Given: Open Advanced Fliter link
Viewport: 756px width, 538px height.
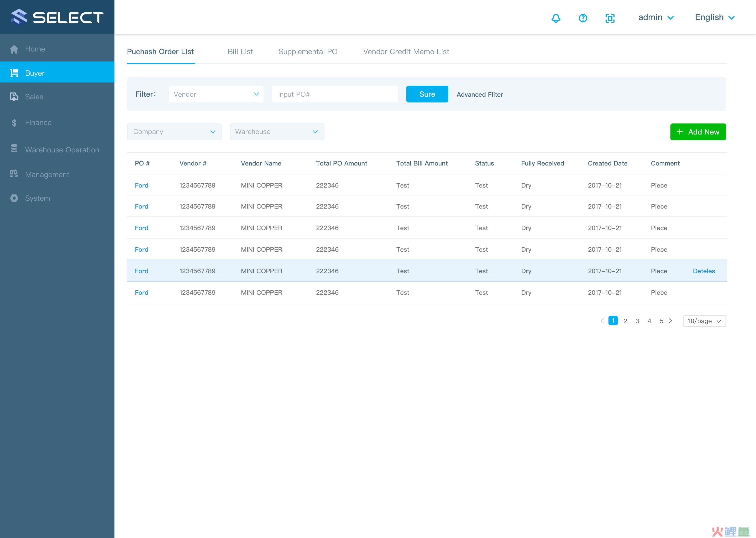Looking at the screenshot, I should tap(480, 94).
